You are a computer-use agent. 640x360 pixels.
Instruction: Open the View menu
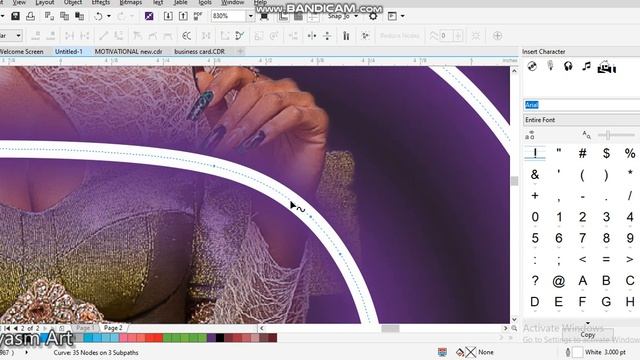(19, 2)
